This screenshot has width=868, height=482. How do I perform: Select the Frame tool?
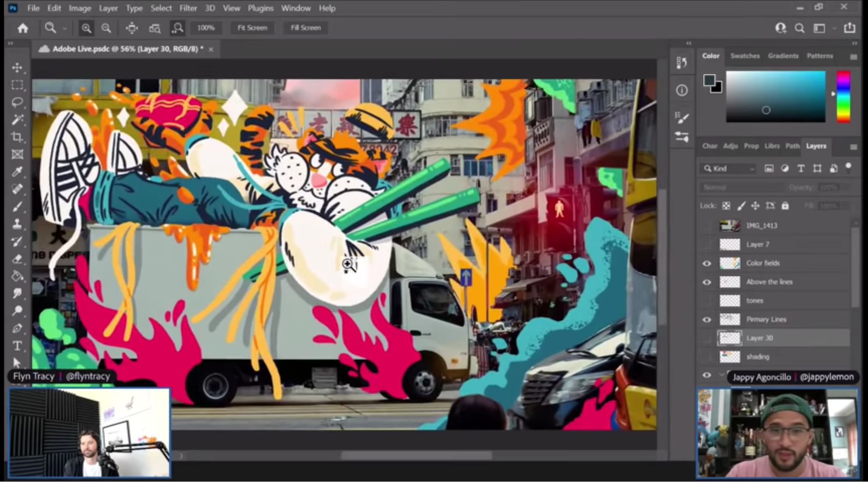coord(17,154)
